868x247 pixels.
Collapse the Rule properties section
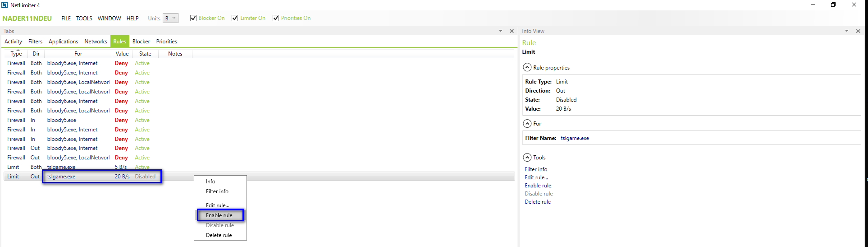(x=527, y=67)
